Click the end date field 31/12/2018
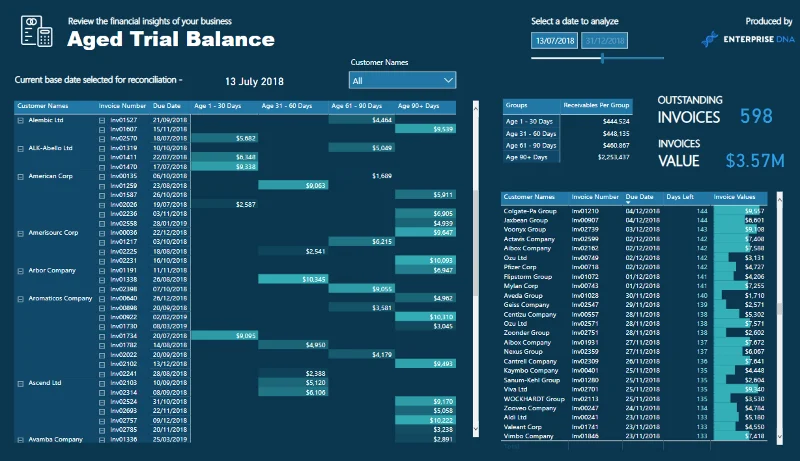 pos(605,41)
